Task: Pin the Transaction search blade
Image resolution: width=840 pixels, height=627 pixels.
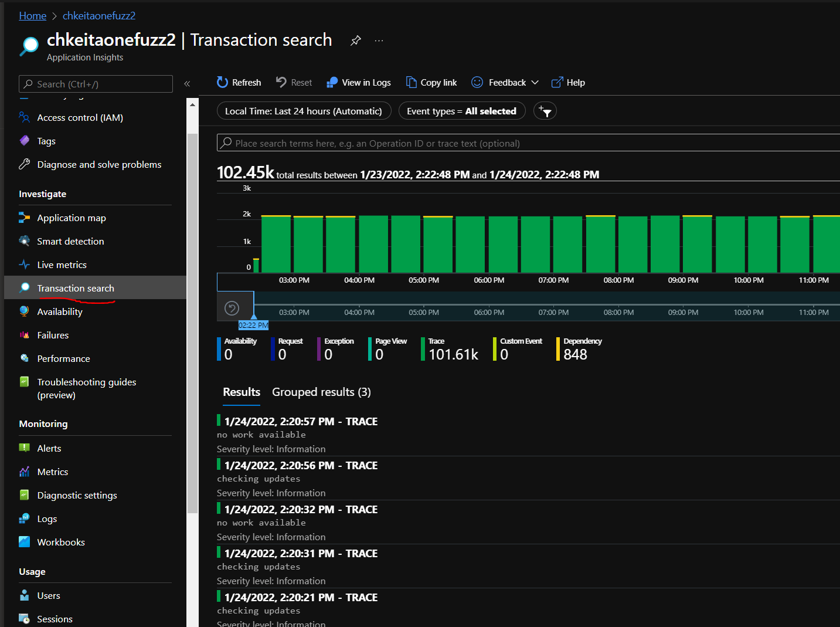Action: coord(355,40)
